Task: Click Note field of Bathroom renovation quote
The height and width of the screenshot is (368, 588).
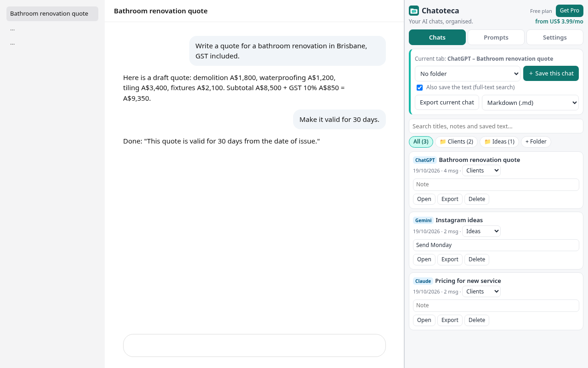Action: point(496,184)
